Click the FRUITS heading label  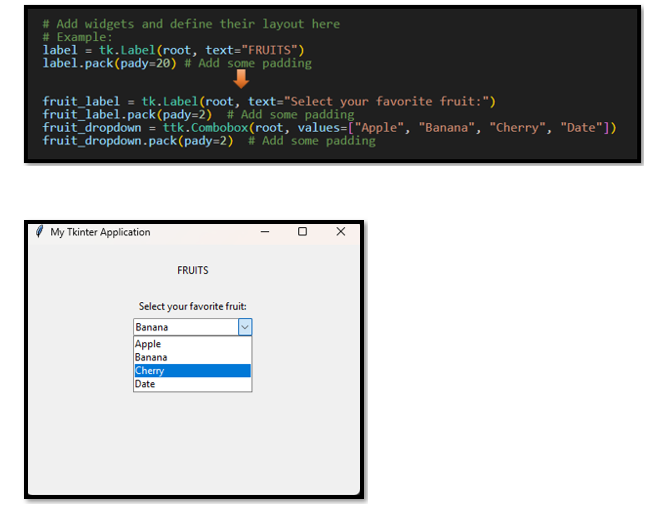[193, 270]
